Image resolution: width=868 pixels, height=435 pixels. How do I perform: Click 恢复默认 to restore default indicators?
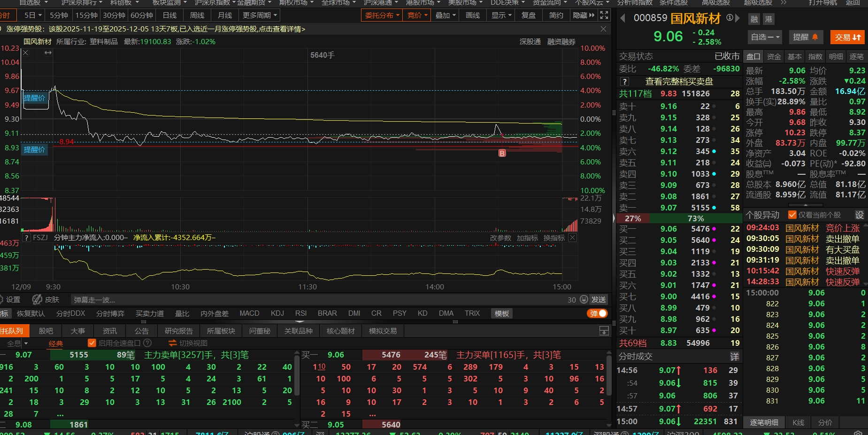pos(31,313)
